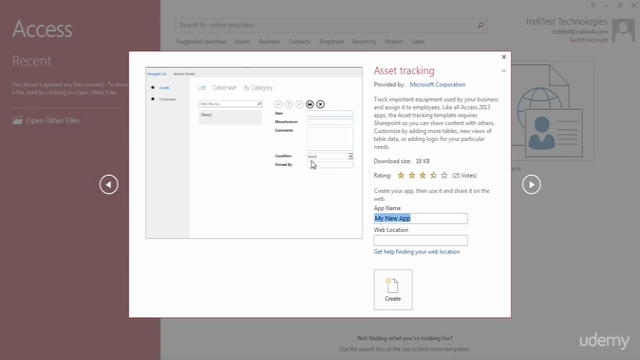The width and height of the screenshot is (640, 360).
Task: Click the Switch account link
Action: coord(588,40)
